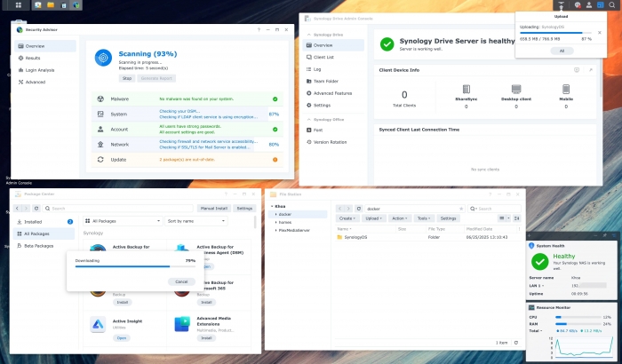The image size is (622, 364).
Task: Cancel the SynologyOS upload with X
Action: (x=600, y=33)
